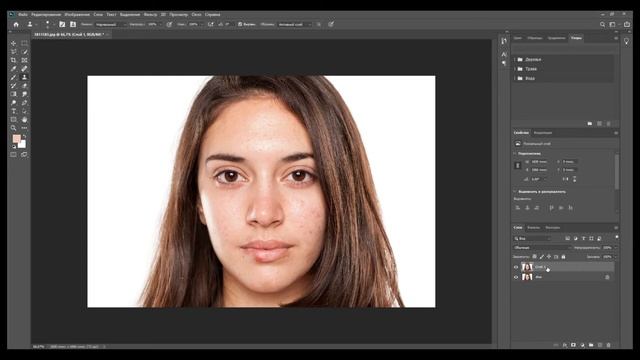Toggle airbrush build-up in options bar

(211, 24)
